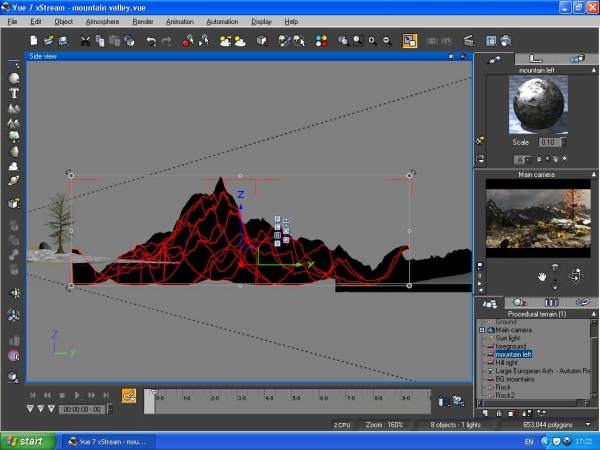The height and width of the screenshot is (450, 600).
Task: Click the zoom out magnifier icon
Action: (x=387, y=41)
